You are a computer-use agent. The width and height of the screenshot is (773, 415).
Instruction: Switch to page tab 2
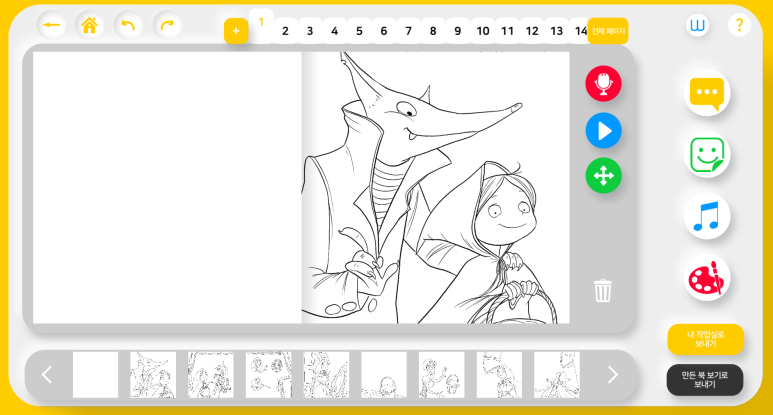point(285,31)
